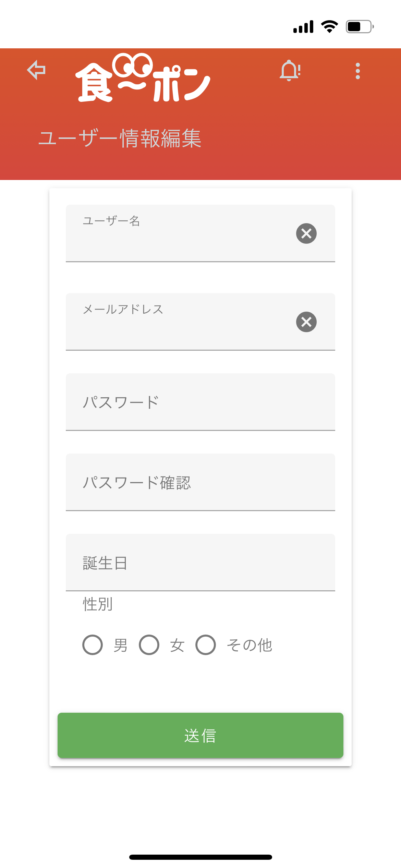The width and height of the screenshot is (401, 868).
Task: Click the パスワード確認 input field
Action: (200, 482)
